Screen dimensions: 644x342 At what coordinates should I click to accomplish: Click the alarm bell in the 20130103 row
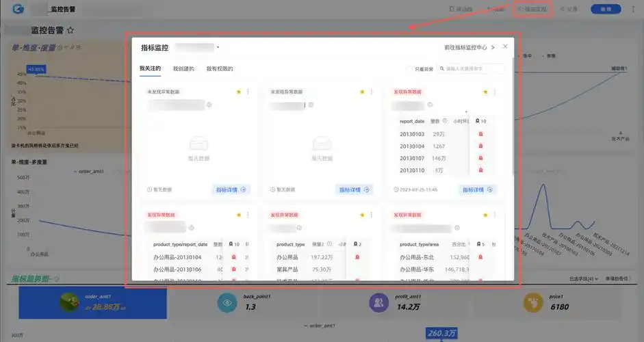(x=480, y=134)
